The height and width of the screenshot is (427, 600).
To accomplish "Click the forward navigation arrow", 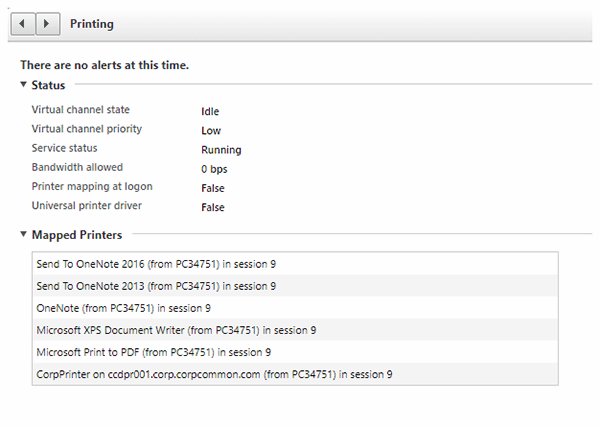I will point(47,23).
